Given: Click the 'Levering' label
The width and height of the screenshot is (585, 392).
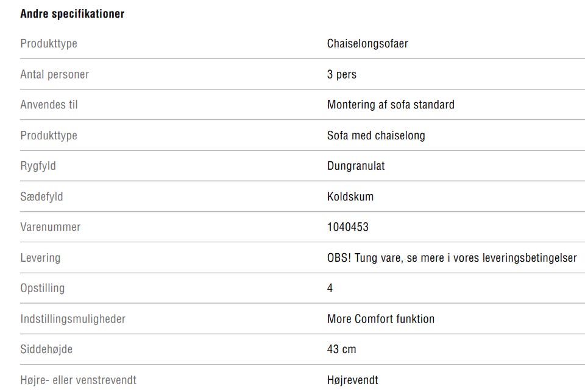Looking at the screenshot, I should click(x=40, y=257).
